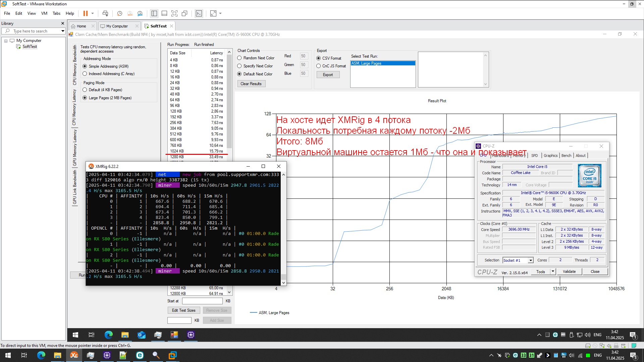
Task: Click XMRig icon in host taskbar
Action: click(74, 355)
